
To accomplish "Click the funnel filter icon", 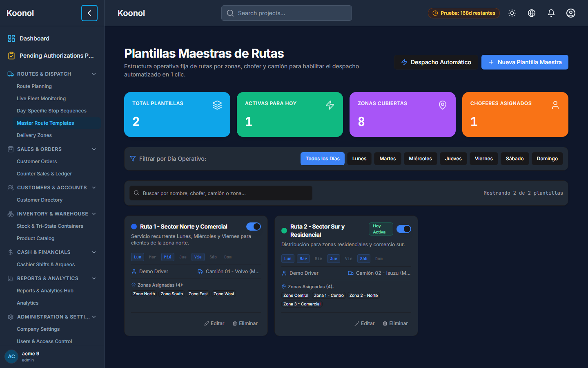I will click(133, 159).
